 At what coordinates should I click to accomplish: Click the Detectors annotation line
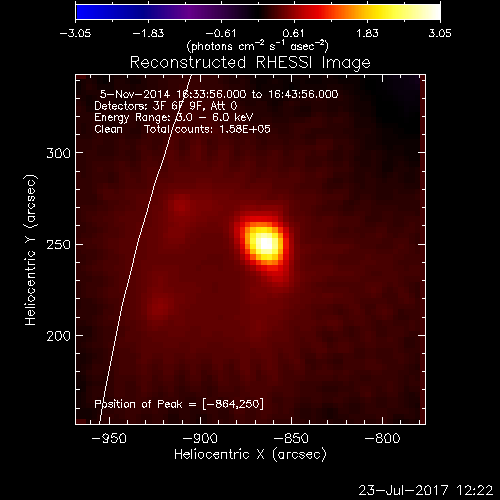pos(166,106)
